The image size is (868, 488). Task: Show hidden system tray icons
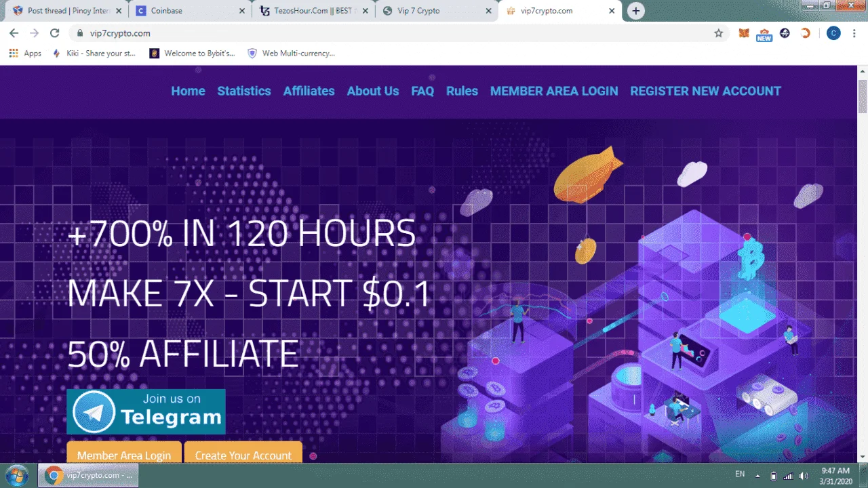click(x=758, y=474)
